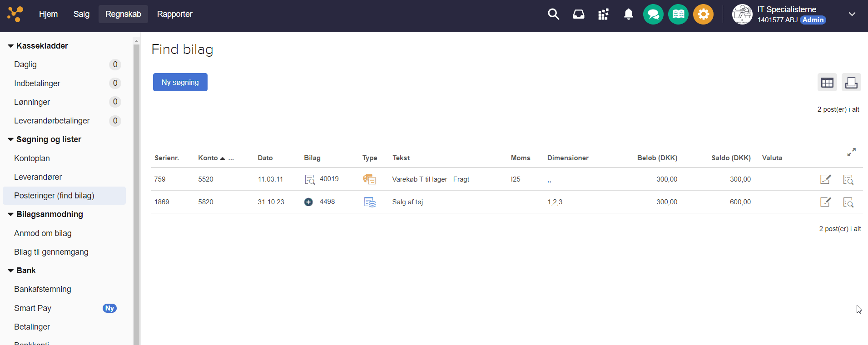
Task: View details of the Salg af tøj entry
Action: pyautogui.click(x=848, y=202)
